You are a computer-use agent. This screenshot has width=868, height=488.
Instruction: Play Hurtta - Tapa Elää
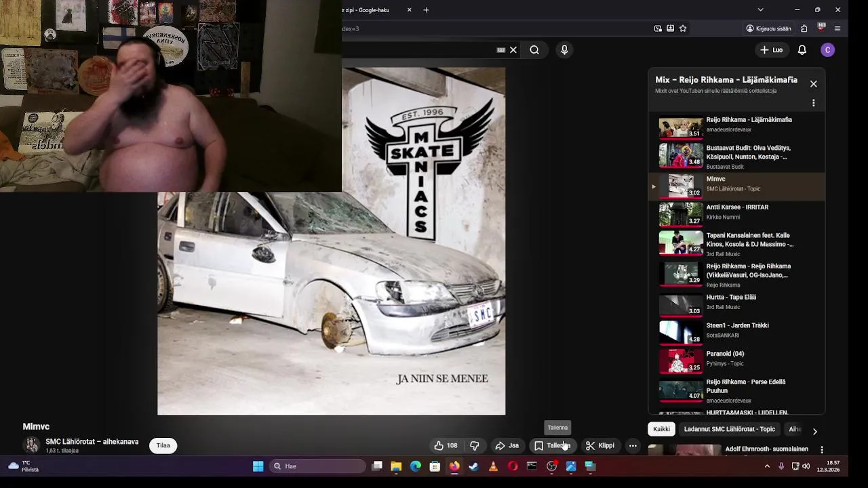pos(737,304)
